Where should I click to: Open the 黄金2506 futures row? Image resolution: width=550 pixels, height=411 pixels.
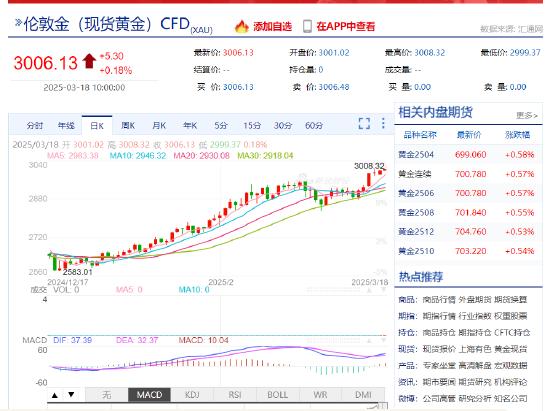point(468,193)
